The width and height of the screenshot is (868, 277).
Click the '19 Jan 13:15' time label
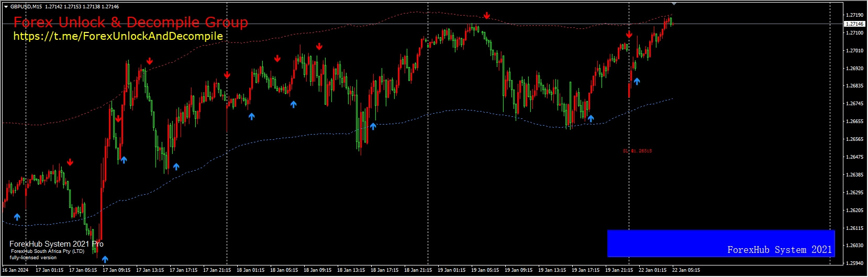point(552,271)
